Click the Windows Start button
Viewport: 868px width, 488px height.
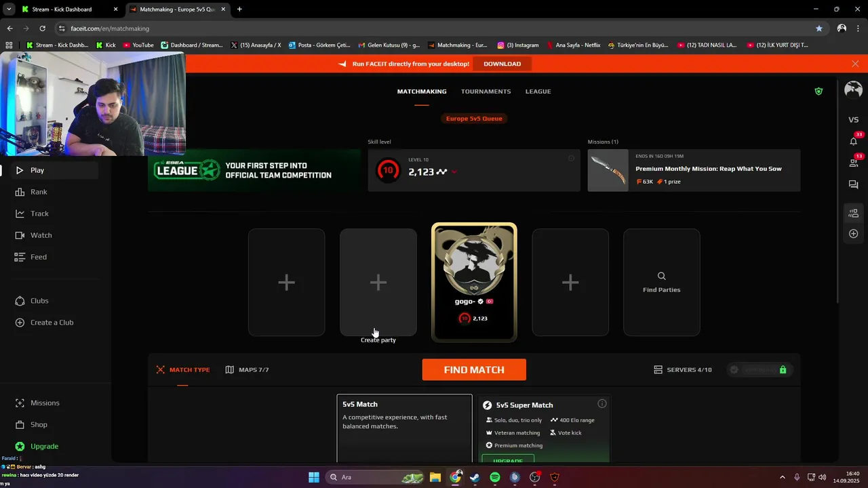314,477
